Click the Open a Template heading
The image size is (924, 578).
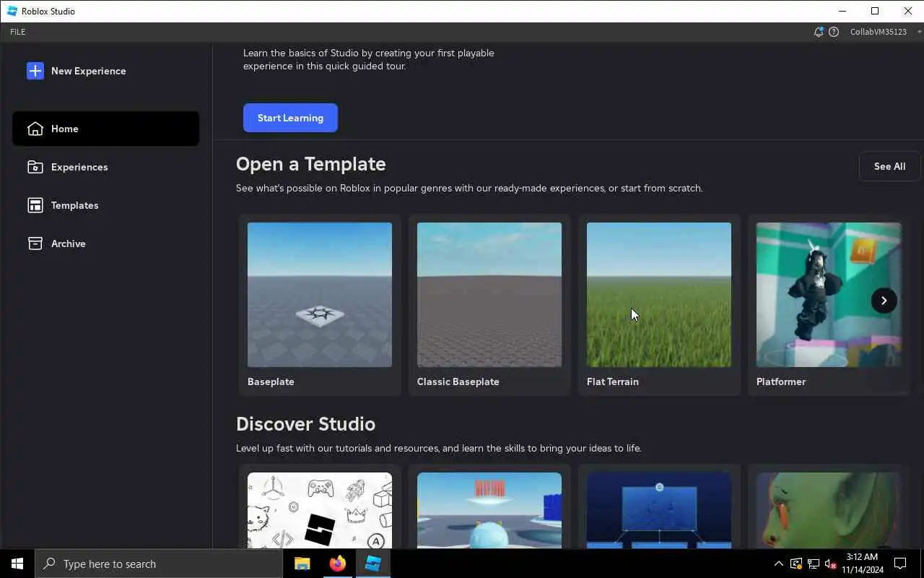click(311, 164)
